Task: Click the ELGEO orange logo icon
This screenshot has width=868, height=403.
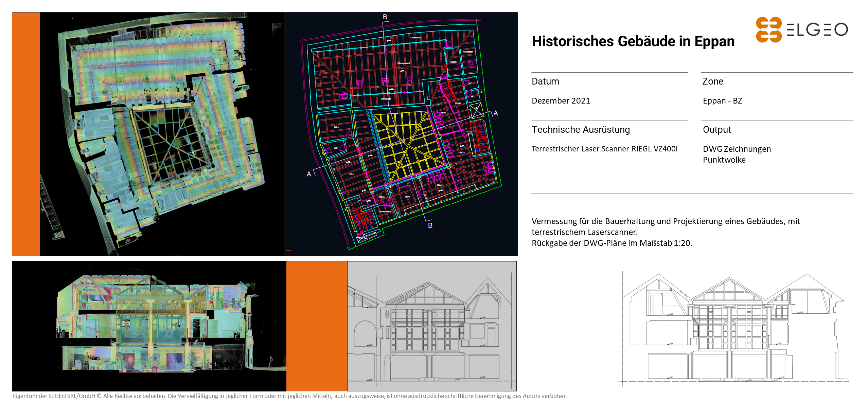Action: coord(768,30)
